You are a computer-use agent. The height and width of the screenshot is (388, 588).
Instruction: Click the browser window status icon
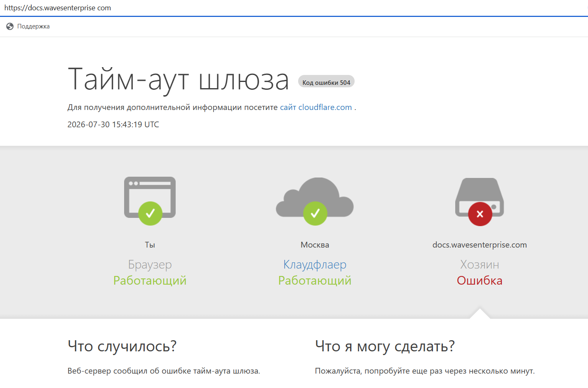point(150,201)
